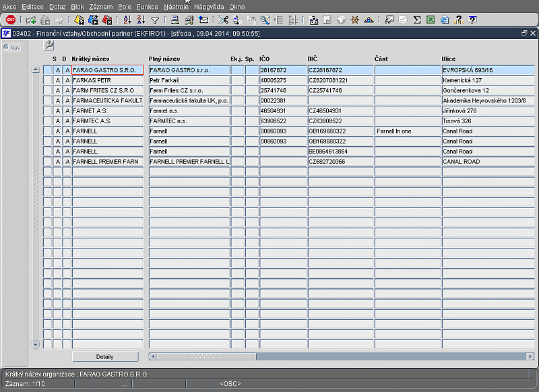This screenshot has height=392, width=539.
Task: Click the horizontal scrollbar thumb
Action: point(207,356)
